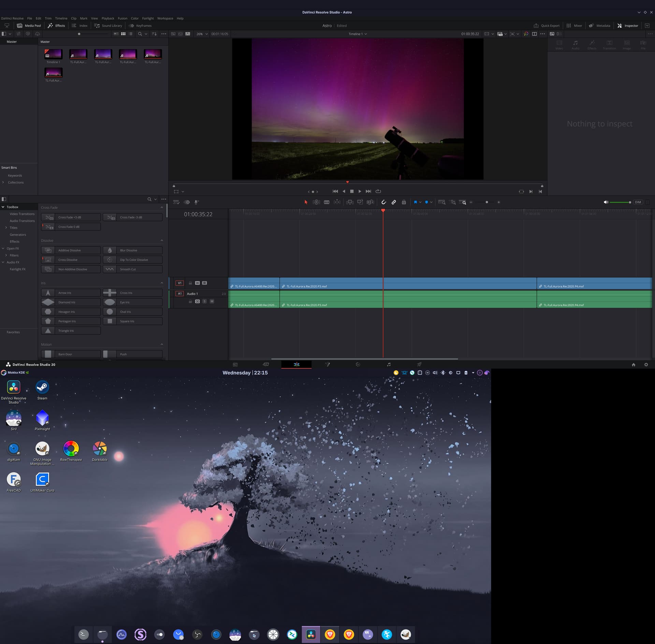Click the blue flag clip icon
Screen dimensions: 655x644
click(x=415, y=202)
